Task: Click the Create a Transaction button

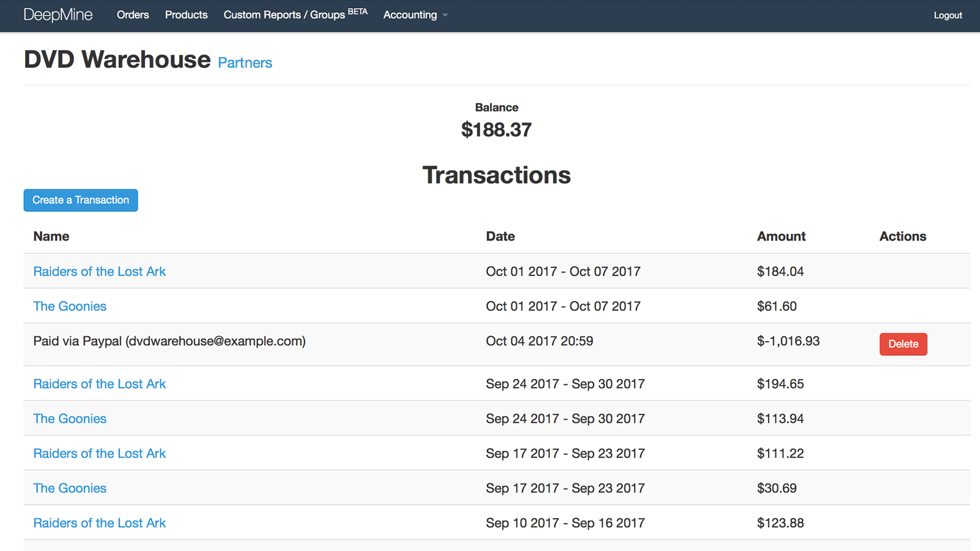Action: pyautogui.click(x=81, y=200)
